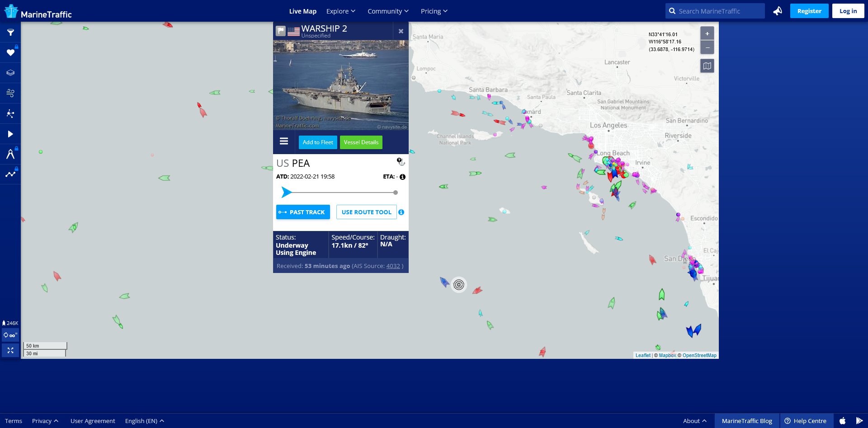Click the Apple app store icon
The width and height of the screenshot is (868, 428).
843,421
